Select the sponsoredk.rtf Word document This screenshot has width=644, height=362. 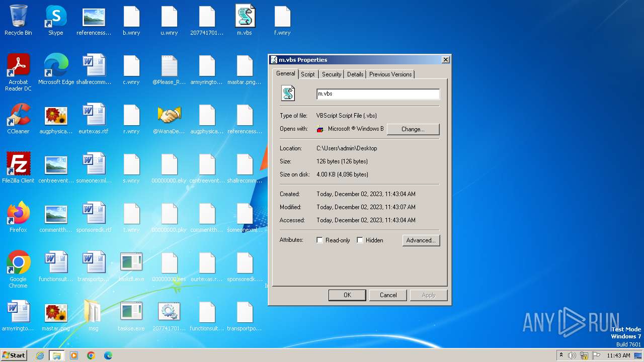pos(94,217)
